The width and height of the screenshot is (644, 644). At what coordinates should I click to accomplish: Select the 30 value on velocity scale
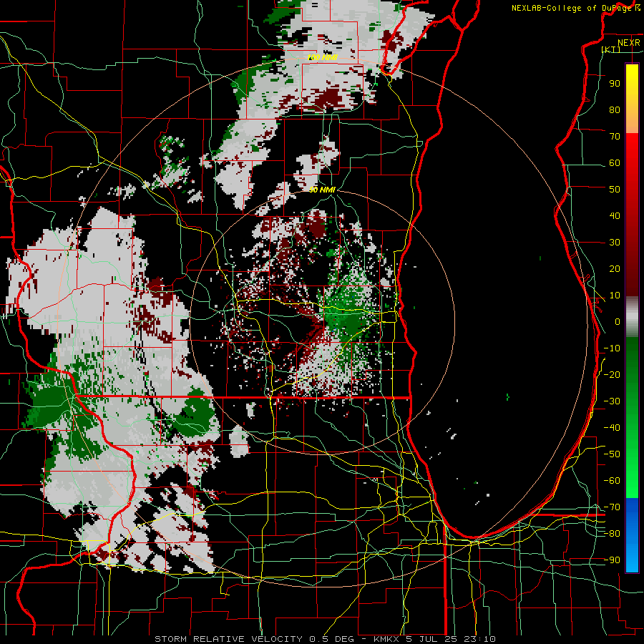point(615,243)
